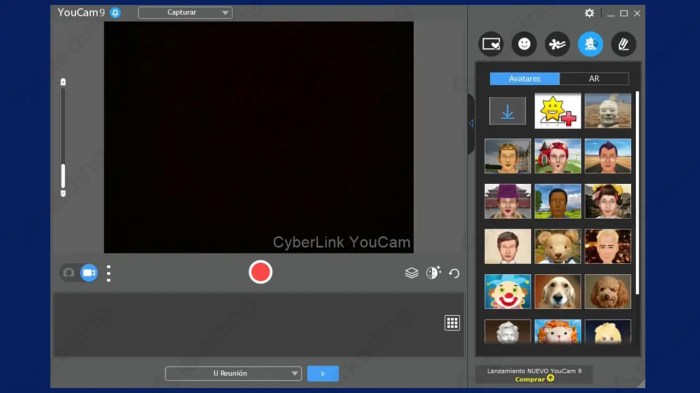
Task: Switch to photo capture mode
Action: pyautogui.click(x=69, y=273)
